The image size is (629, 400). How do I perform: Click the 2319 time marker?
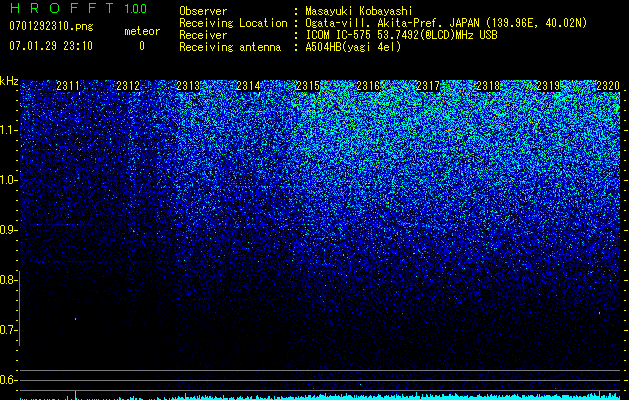click(x=548, y=86)
